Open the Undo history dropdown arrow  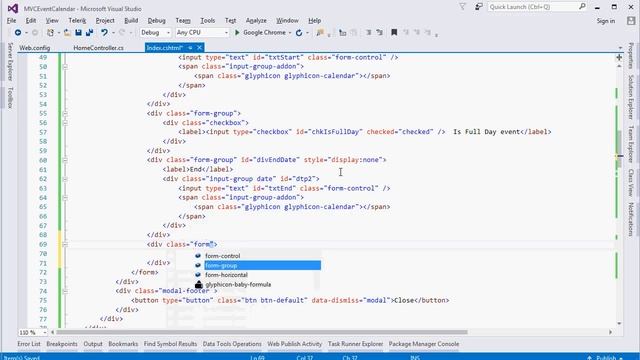pos(113,33)
